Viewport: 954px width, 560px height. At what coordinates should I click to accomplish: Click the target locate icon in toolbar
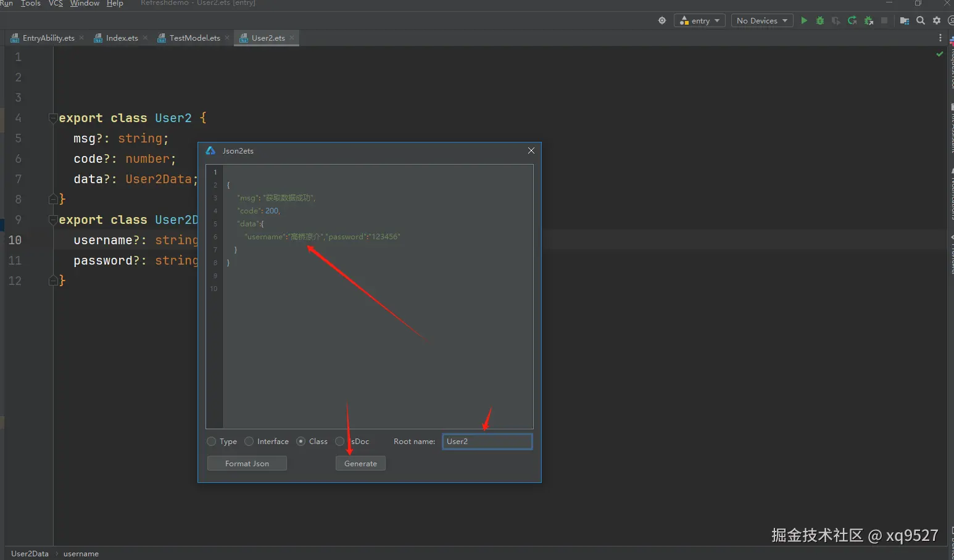[x=662, y=20]
